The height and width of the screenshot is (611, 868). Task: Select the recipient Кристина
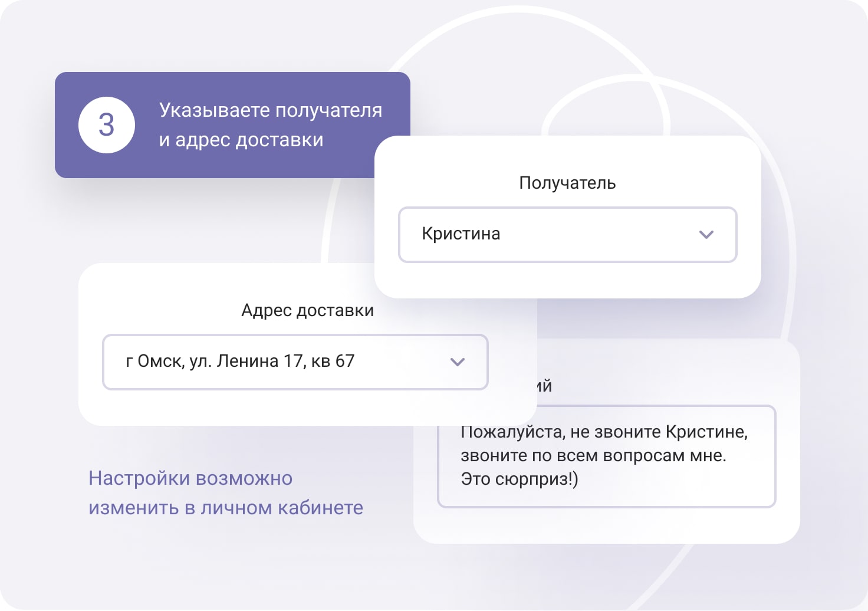(461, 234)
